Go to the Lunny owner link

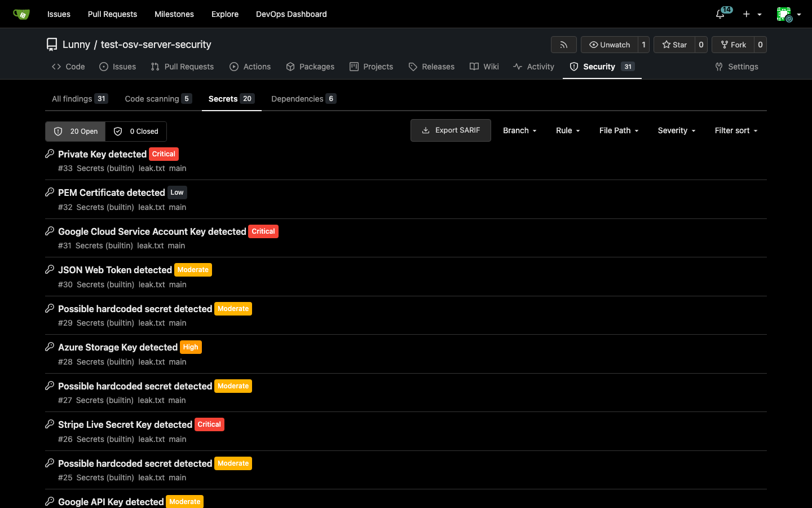76,45
